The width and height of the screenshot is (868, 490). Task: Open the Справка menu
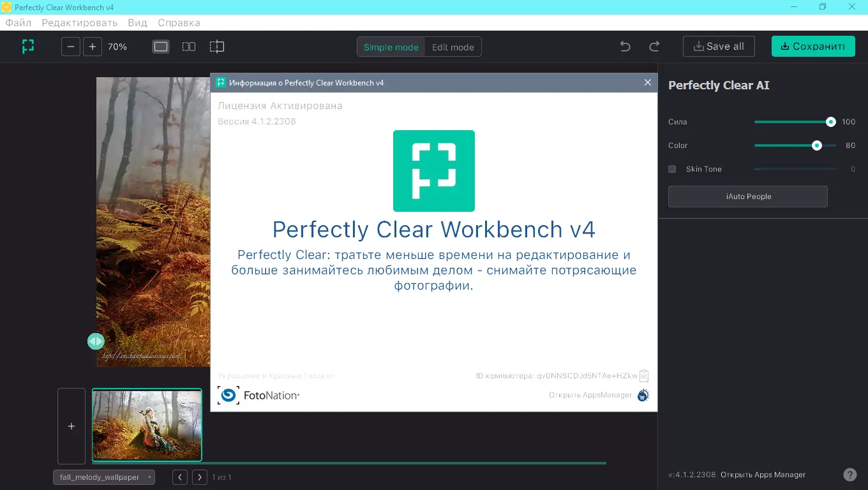(x=179, y=22)
